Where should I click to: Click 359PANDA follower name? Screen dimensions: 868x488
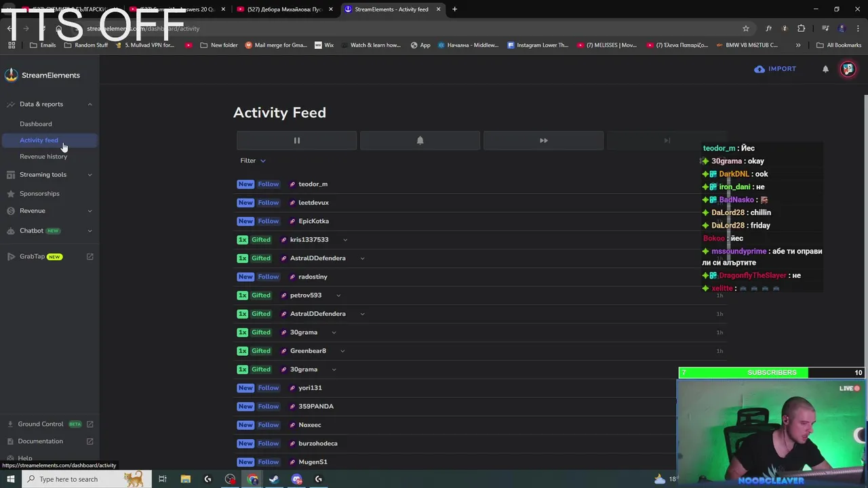click(x=316, y=407)
